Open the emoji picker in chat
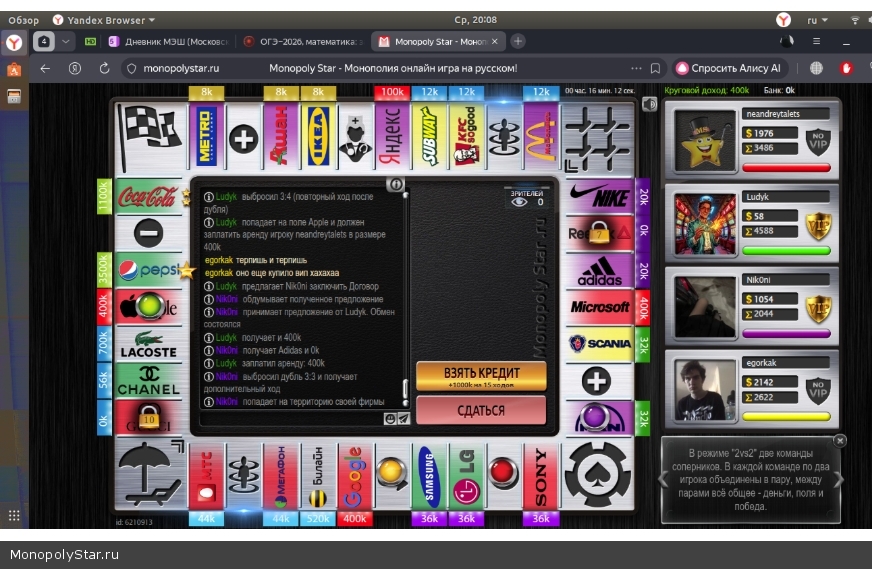The width and height of the screenshot is (872, 569). (x=390, y=419)
